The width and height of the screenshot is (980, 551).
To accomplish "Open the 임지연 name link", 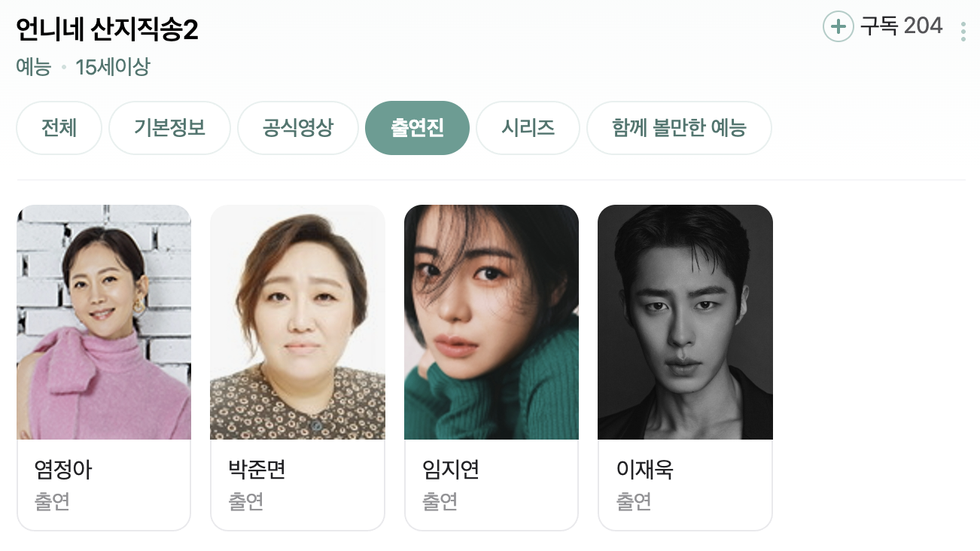I will click(x=451, y=470).
